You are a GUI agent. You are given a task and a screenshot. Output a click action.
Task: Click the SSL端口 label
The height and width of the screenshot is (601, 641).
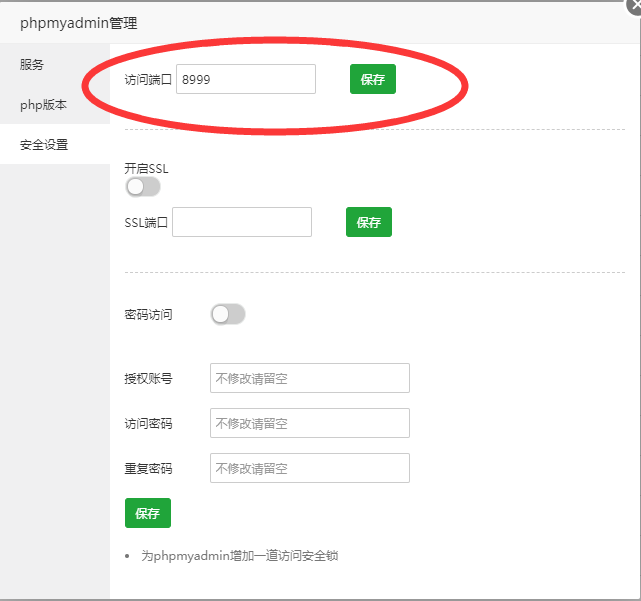pos(146,222)
